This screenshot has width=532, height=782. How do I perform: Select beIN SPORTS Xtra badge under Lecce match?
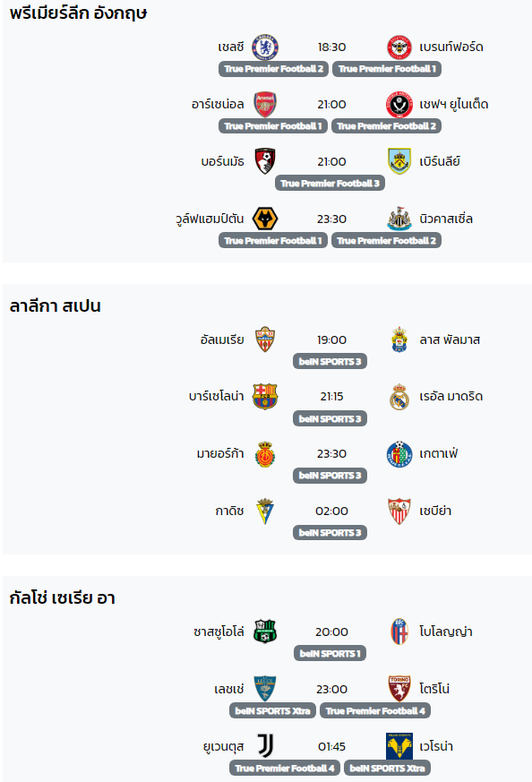pos(273,710)
